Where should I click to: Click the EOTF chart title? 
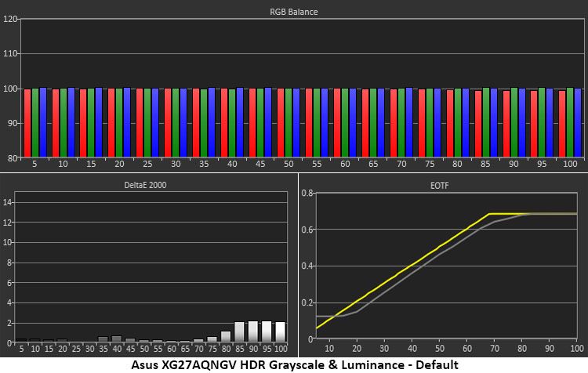pyautogui.click(x=439, y=186)
